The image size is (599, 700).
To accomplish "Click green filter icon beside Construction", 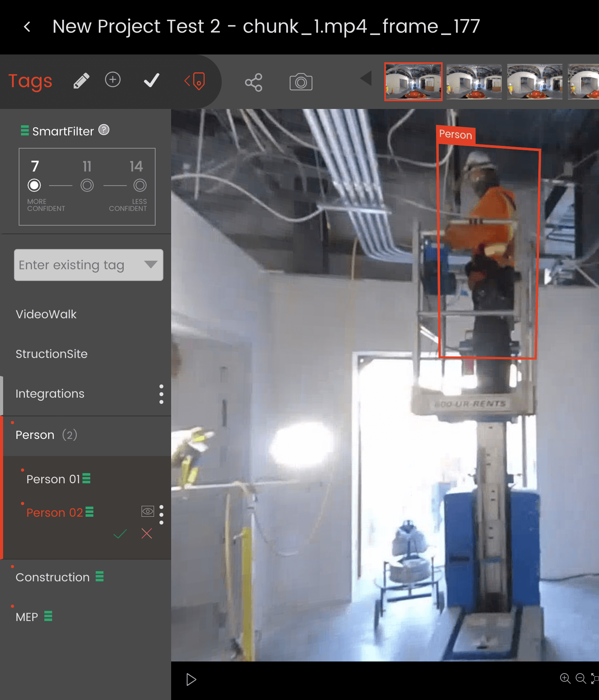I will [100, 576].
